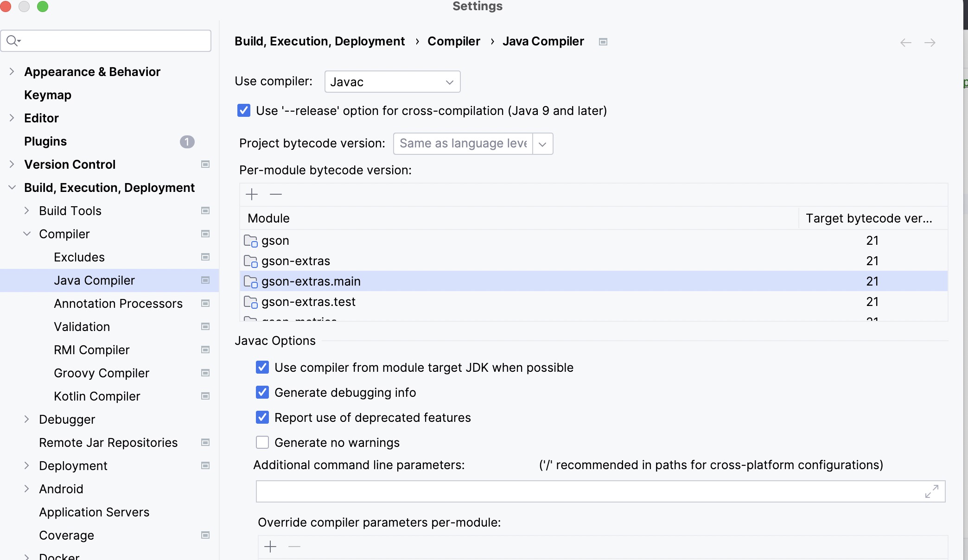Uncheck Report use of deprecated features
The width and height of the screenshot is (968, 560).
pyautogui.click(x=262, y=417)
